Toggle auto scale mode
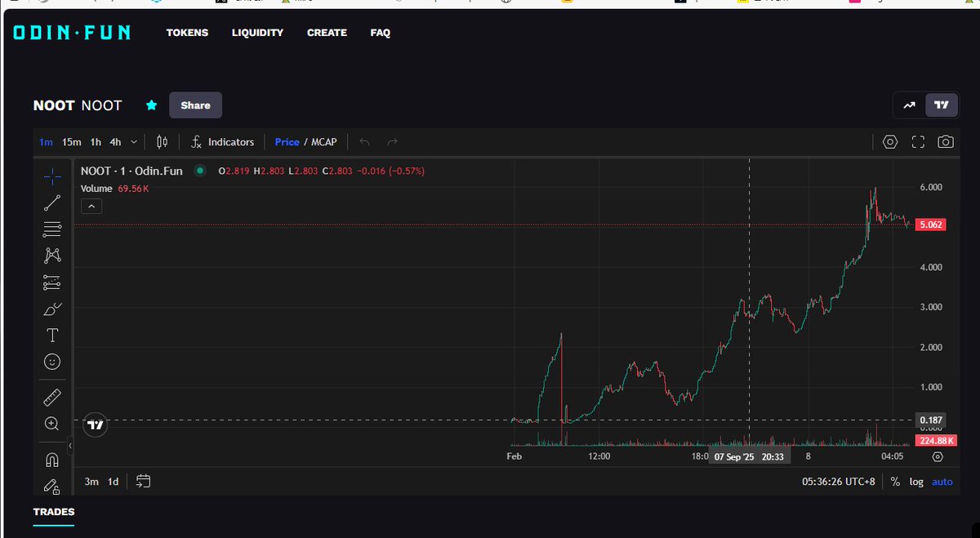Screen dimensions: 980x538 [942, 482]
